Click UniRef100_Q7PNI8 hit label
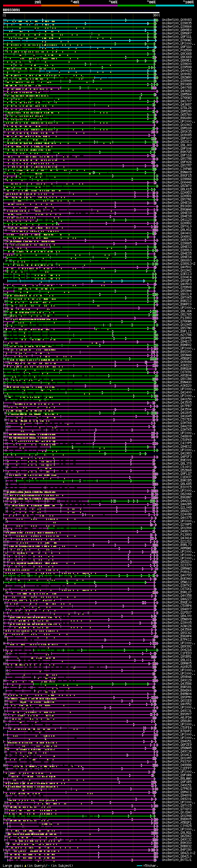Viewport: 197px width, 868px height. (x=177, y=789)
